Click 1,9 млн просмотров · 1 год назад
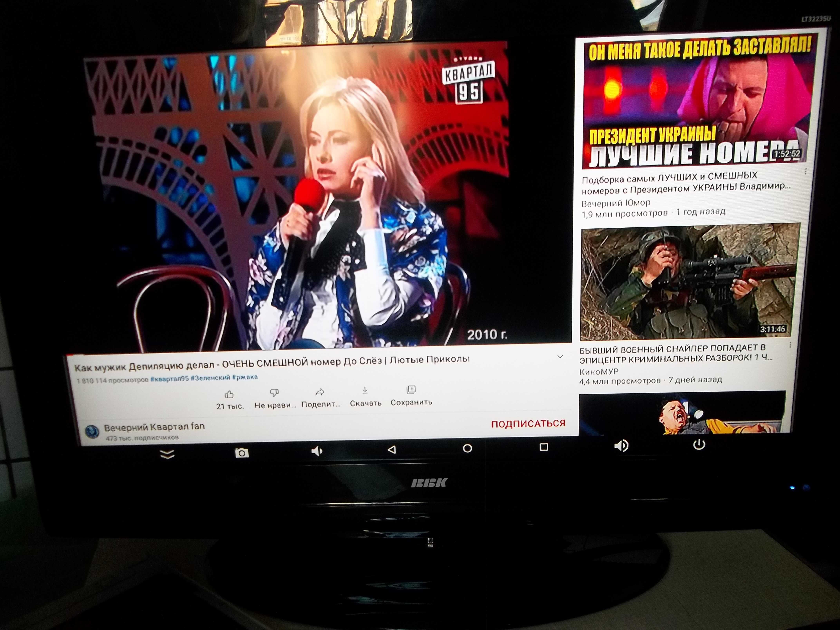 (x=653, y=213)
